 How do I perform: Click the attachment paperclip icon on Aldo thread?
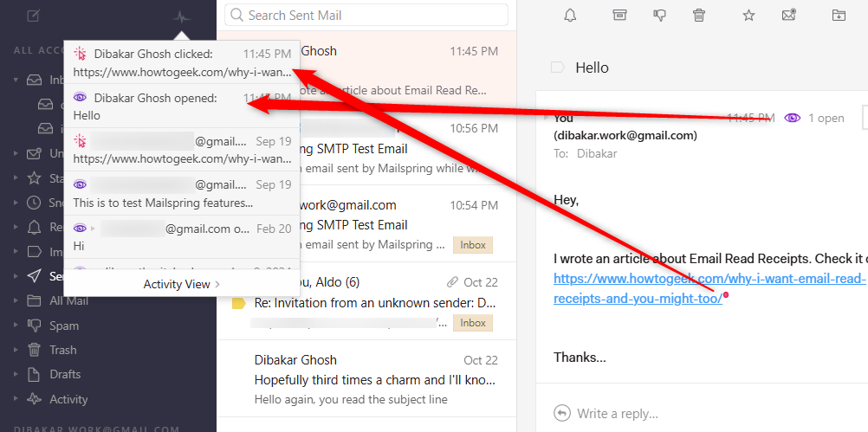click(x=452, y=282)
